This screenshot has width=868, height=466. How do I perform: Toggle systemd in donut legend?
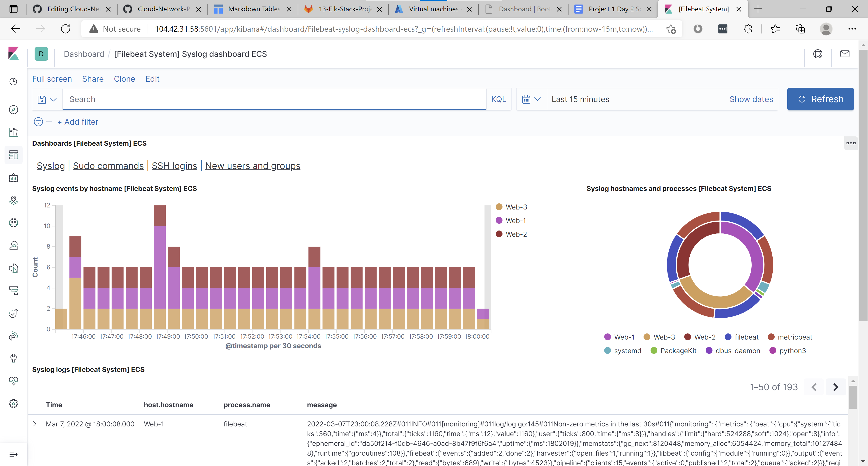pyautogui.click(x=622, y=351)
